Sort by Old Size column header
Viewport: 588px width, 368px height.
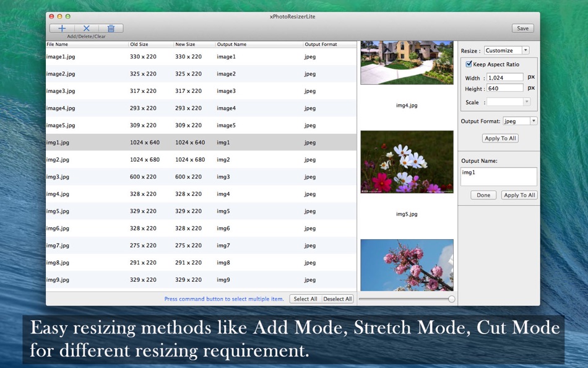click(151, 45)
